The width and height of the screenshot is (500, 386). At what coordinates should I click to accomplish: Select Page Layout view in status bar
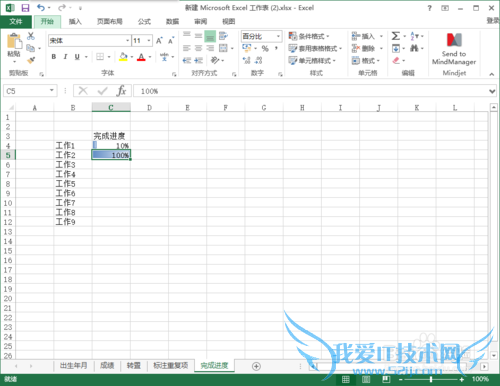coord(366,379)
